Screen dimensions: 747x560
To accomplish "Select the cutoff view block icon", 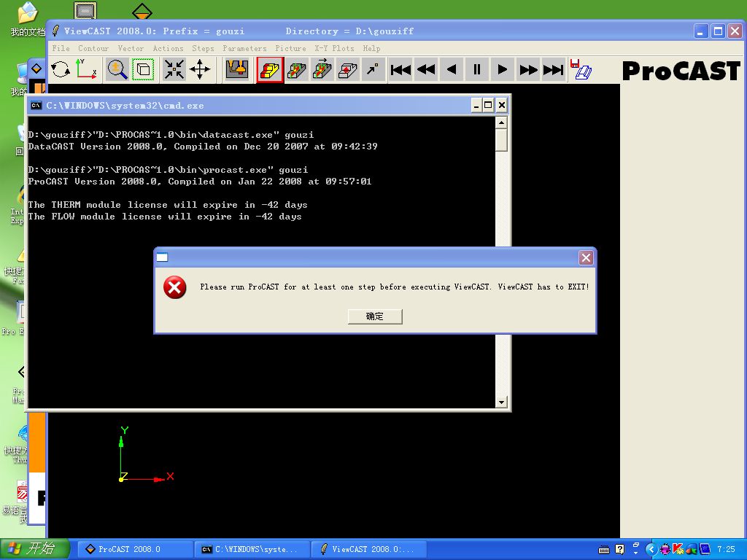I will pyautogui.click(x=348, y=70).
